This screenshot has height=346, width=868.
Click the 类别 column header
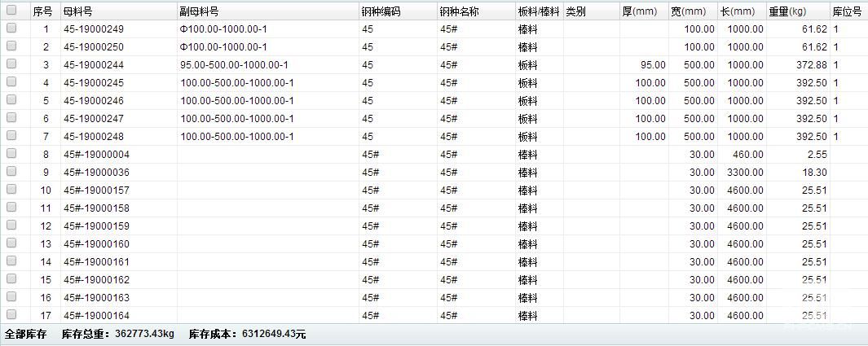pos(591,11)
